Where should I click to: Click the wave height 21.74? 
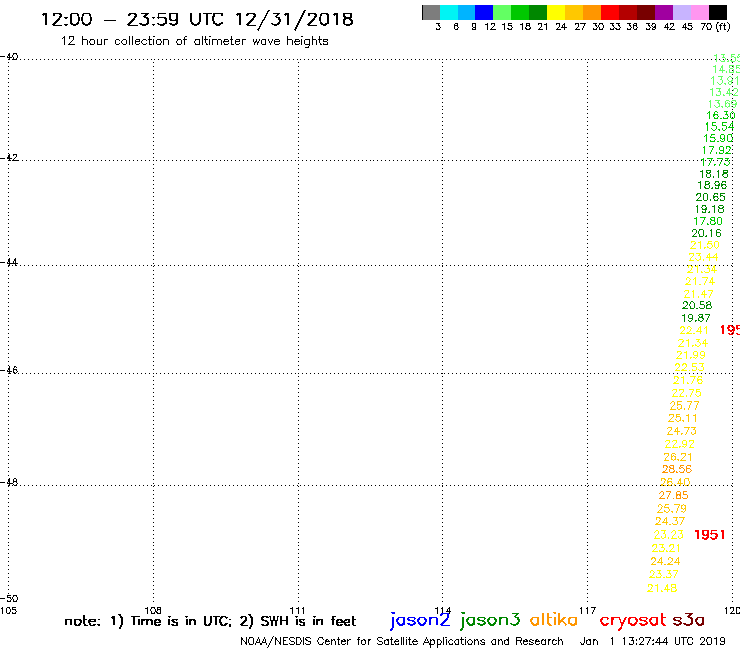[700, 281]
